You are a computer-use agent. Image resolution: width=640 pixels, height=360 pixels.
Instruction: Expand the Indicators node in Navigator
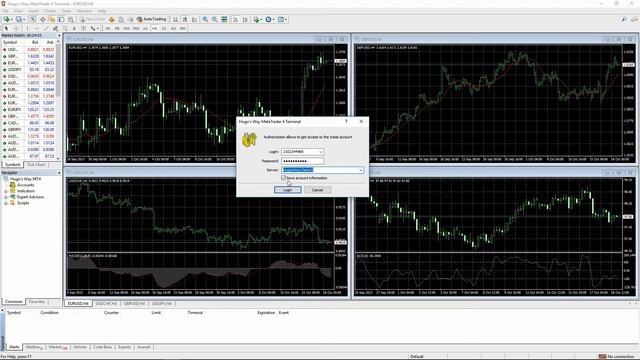tap(6, 191)
